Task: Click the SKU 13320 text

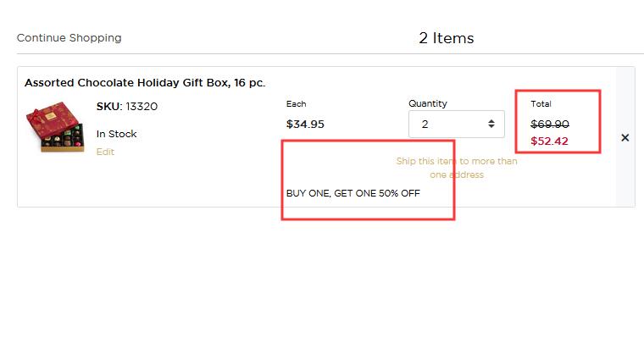Action: (127, 107)
